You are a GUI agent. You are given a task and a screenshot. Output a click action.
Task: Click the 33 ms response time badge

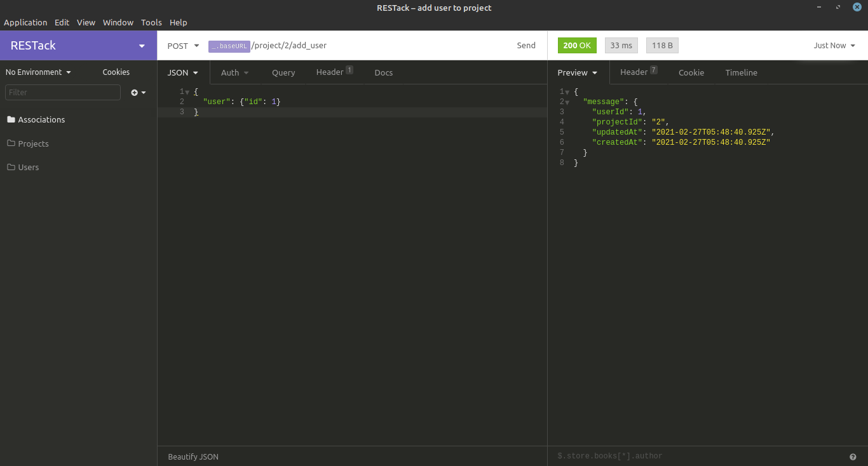click(621, 46)
